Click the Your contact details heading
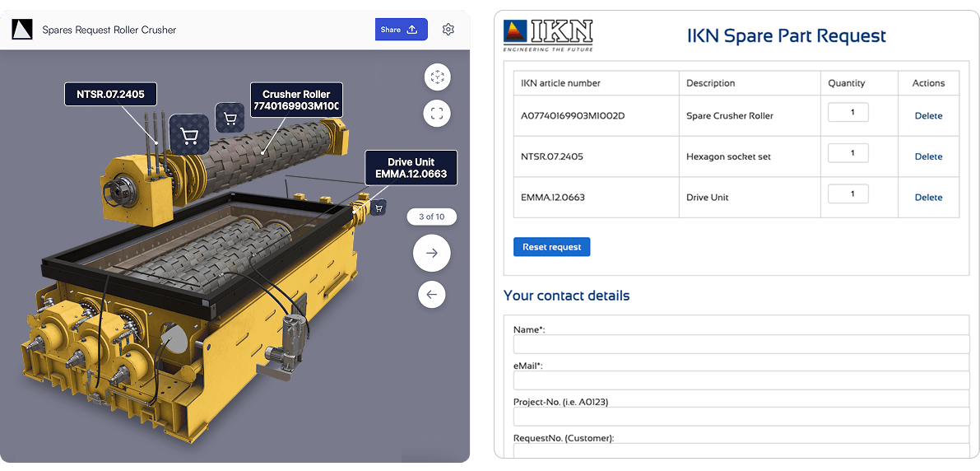 pyautogui.click(x=566, y=296)
